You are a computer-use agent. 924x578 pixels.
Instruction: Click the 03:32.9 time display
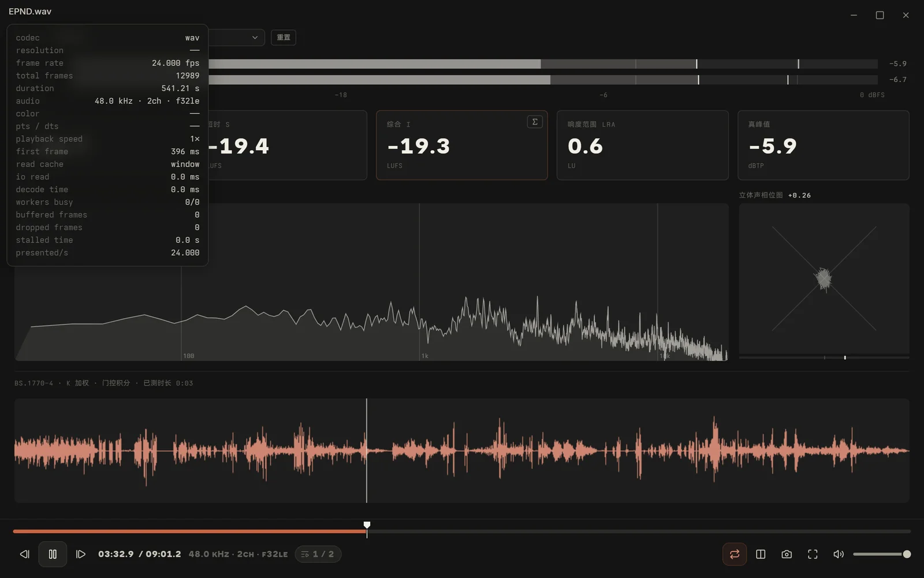[x=115, y=554]
